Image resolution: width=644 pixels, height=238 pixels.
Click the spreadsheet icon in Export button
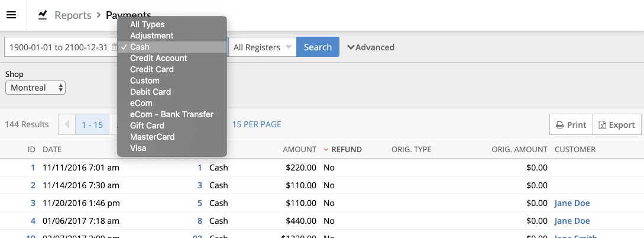pyautogui.click(x=602, y=125)
